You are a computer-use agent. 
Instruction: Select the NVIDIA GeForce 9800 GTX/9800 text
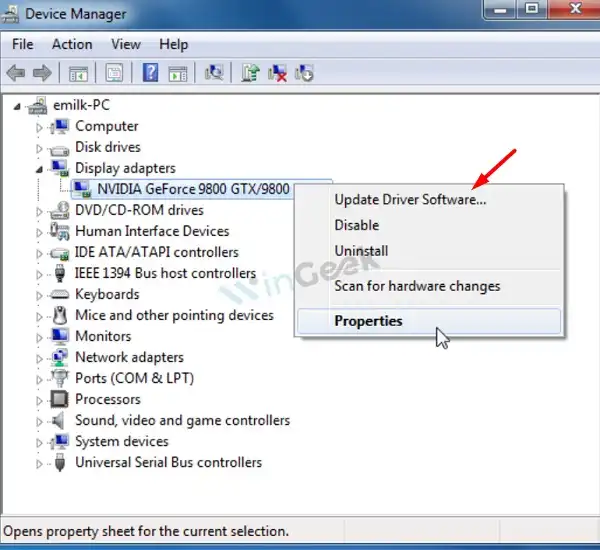coord(193,189)
